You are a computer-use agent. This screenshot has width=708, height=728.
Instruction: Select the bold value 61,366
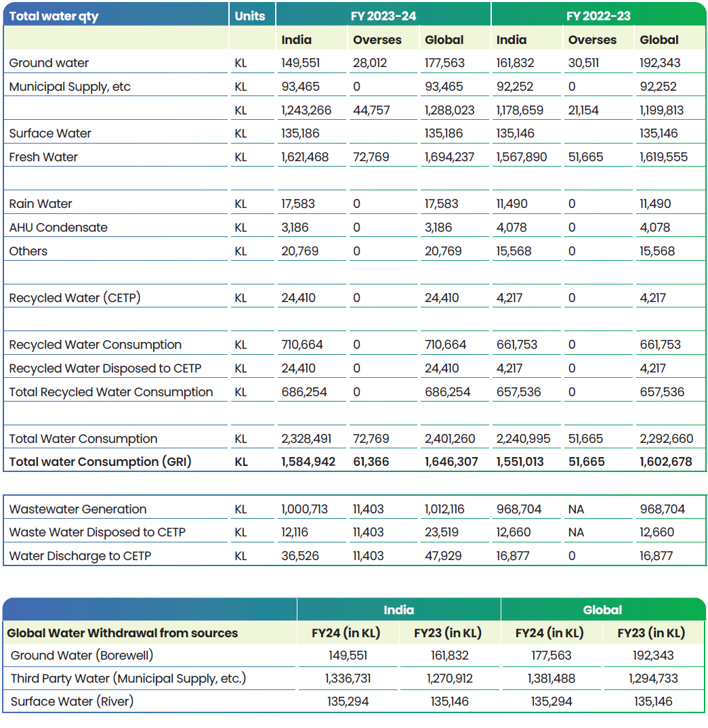[371, 462]
